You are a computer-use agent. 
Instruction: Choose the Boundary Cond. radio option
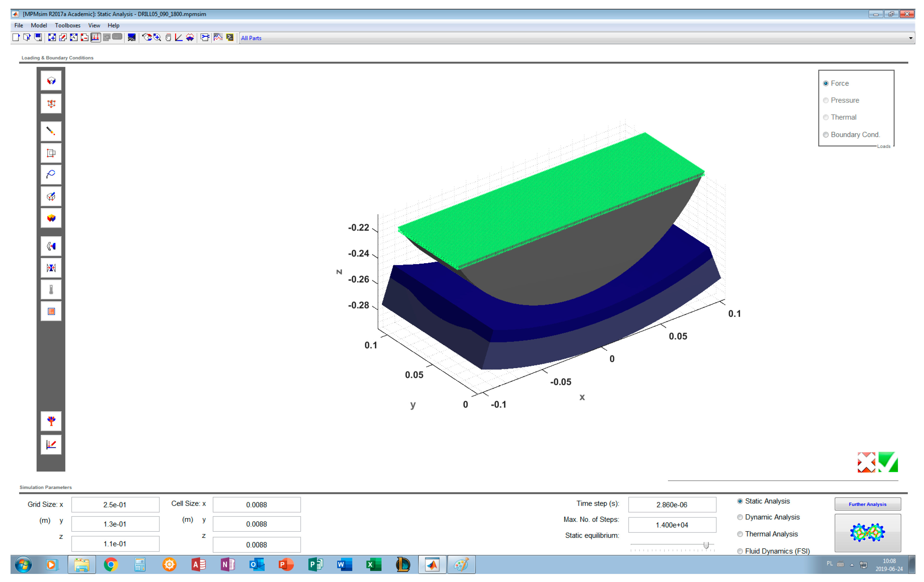pyautogui.click(x=826, y=135)
